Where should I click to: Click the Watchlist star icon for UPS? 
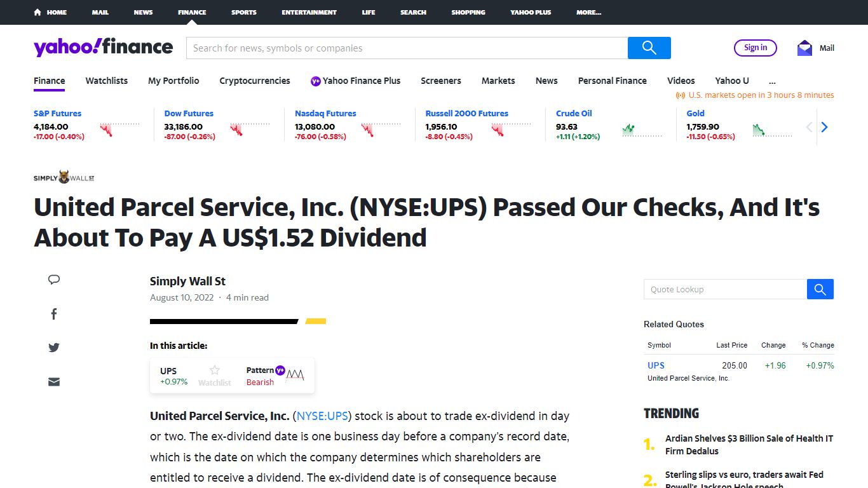(215, 370)
